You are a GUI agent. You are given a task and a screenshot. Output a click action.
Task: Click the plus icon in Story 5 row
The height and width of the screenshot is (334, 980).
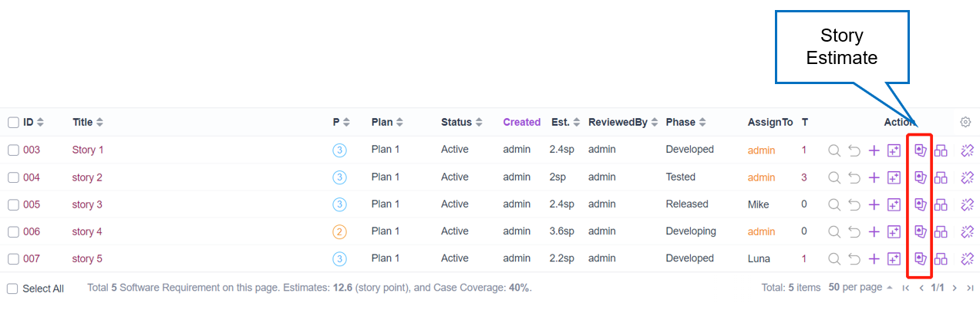(x=874, y=258)
